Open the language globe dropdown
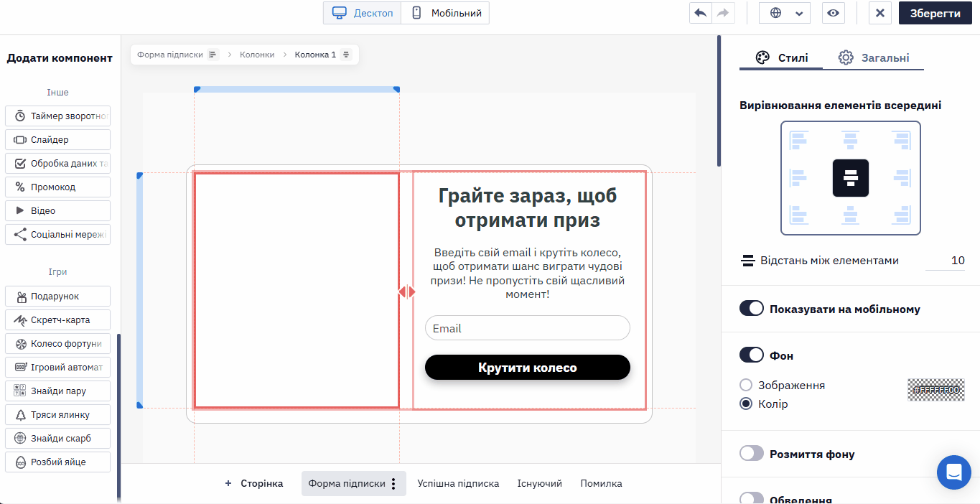Image resolution: width=980 pixels, height=504 pixels. point(785,13)
